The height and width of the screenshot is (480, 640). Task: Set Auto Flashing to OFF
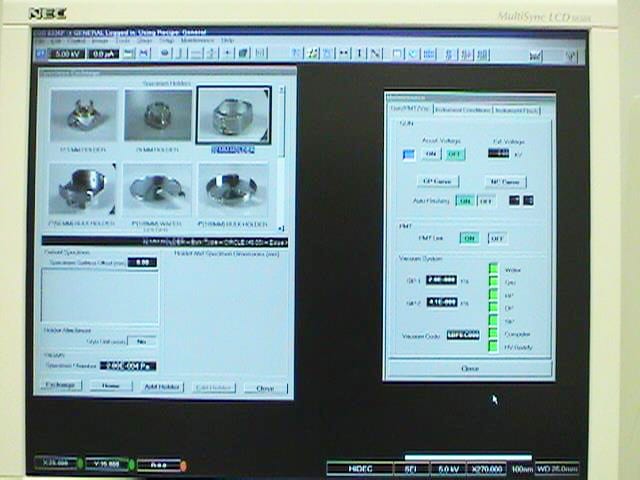point(486,201)
